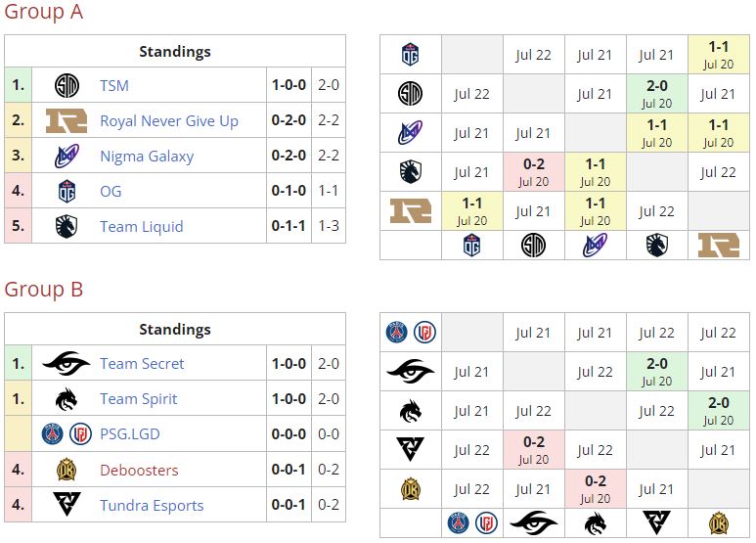
Task: Open the Team Secret team page link
Action: click(x=142, y=364)
